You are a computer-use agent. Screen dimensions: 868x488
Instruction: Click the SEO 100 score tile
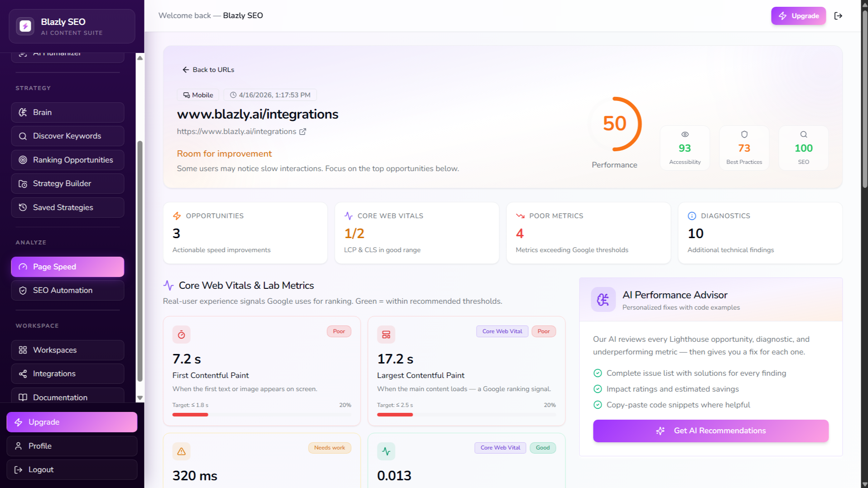(x=804, y=148)
